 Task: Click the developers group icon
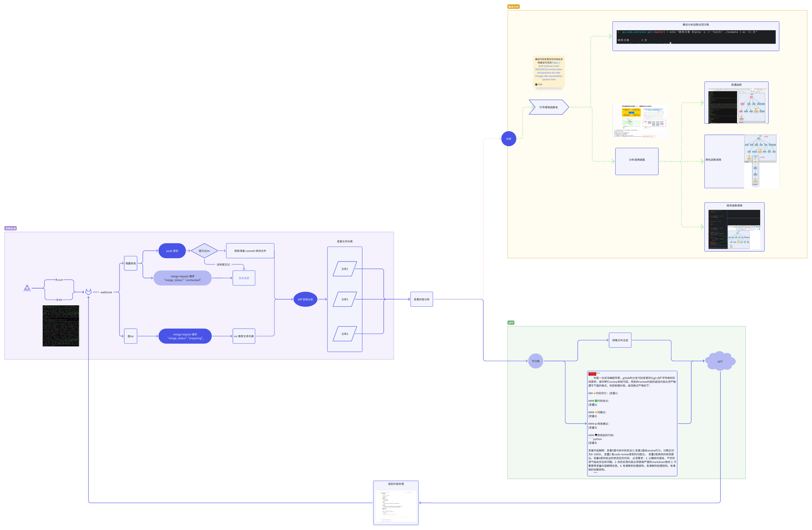tap(27, 288)
